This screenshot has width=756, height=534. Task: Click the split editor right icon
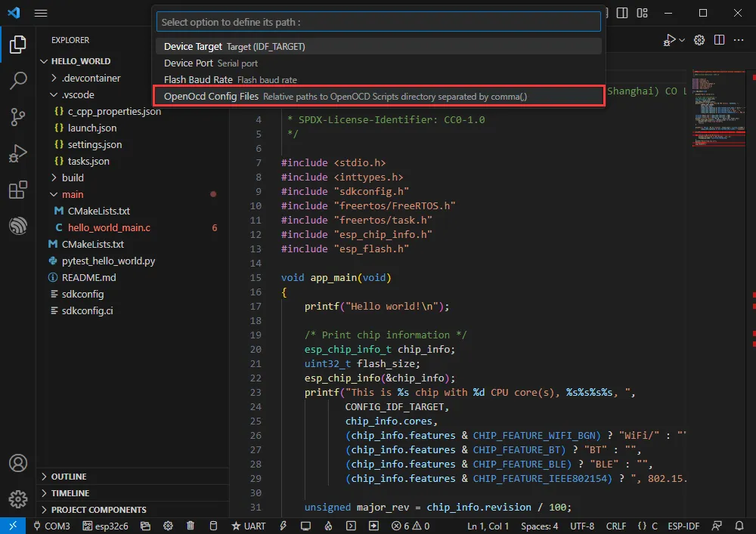pos(719,40)
